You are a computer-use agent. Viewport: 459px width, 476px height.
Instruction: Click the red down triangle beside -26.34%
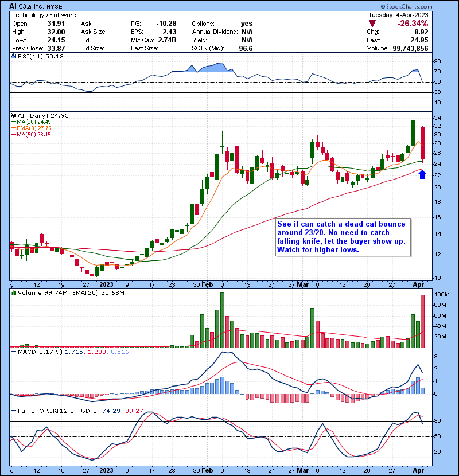372,24
